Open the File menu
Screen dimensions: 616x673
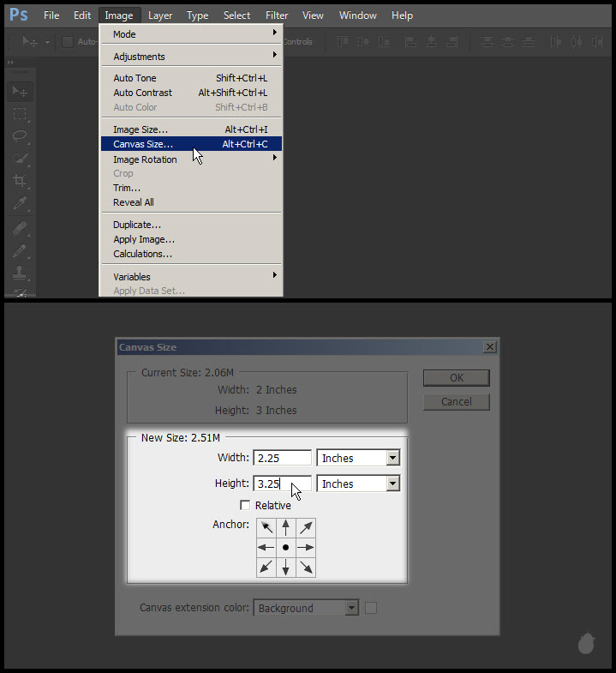point(51,15)
